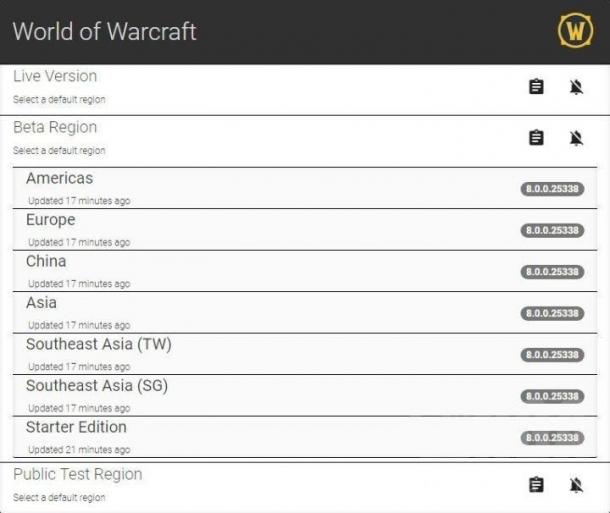Select Southeast Asia (TW) region
The image size is (610, 513).
[305, 354]
